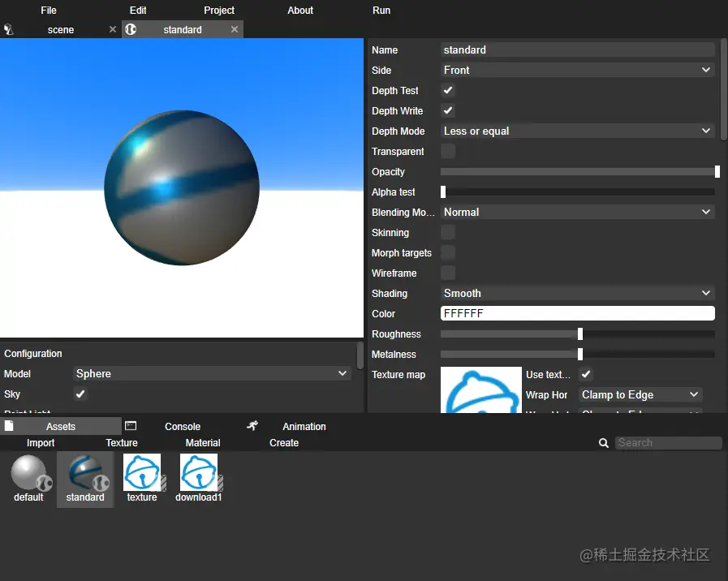Enable the Transparent checkbox
Viewport: 728px width, 581px height.
(448, 151)
